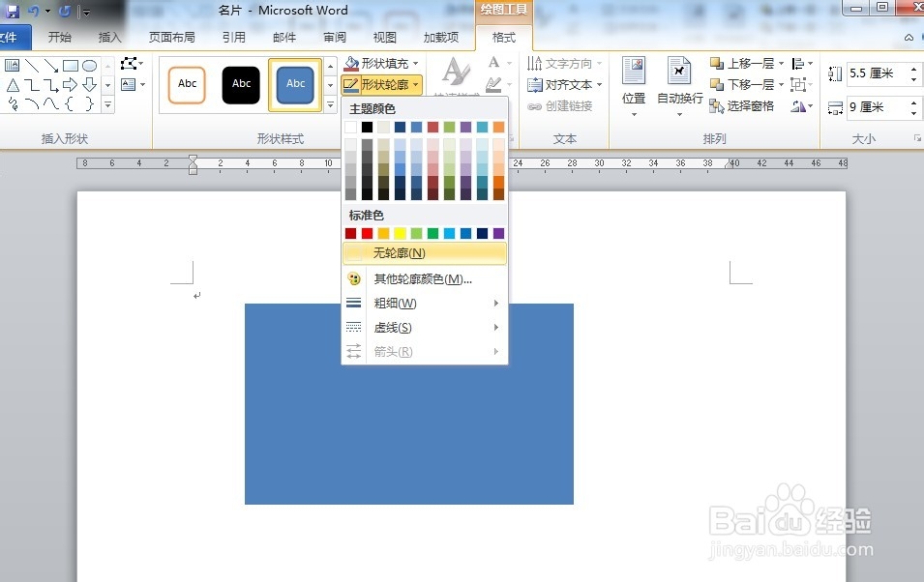Click the 对齐文本 (Align Text) icon
924x582 pixels.
(x=536, y=84)
